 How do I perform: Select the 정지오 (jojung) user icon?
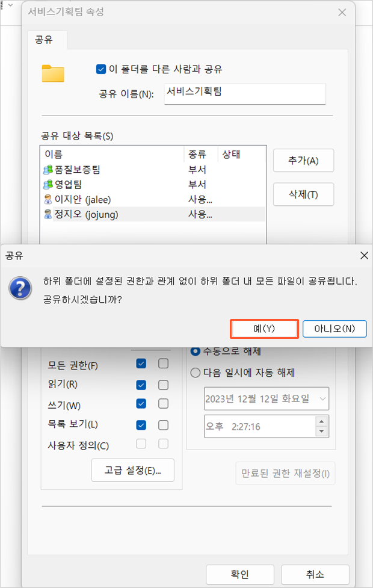48,214
